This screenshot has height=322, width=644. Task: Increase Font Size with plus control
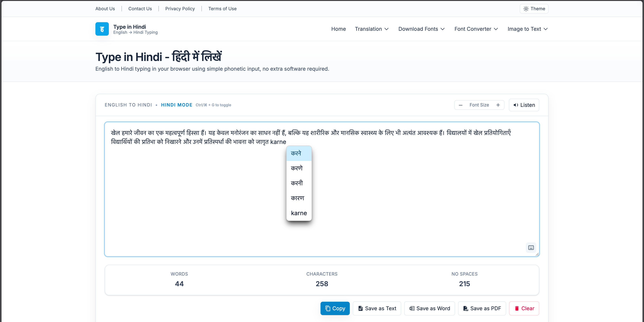pyautogui.click(x=498, y=105)
